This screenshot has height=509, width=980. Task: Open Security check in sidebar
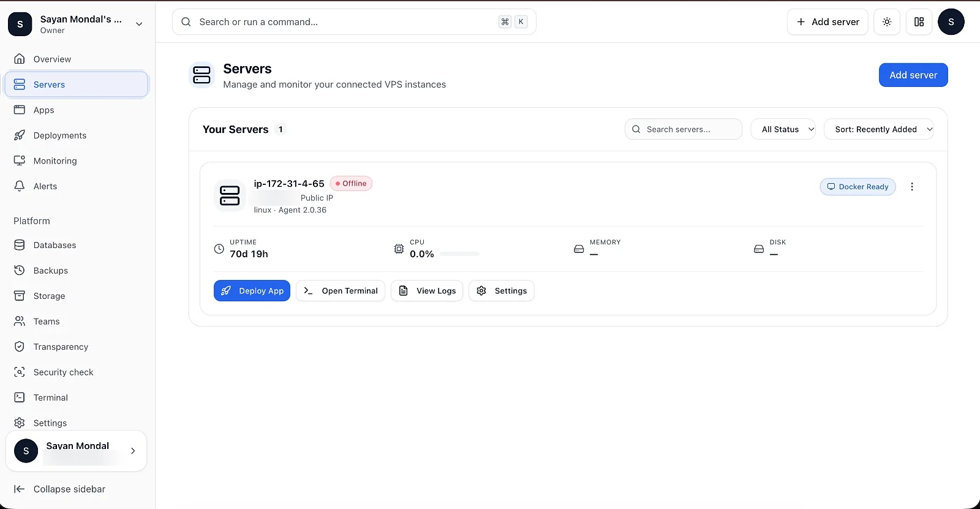[x=77, y=372]
